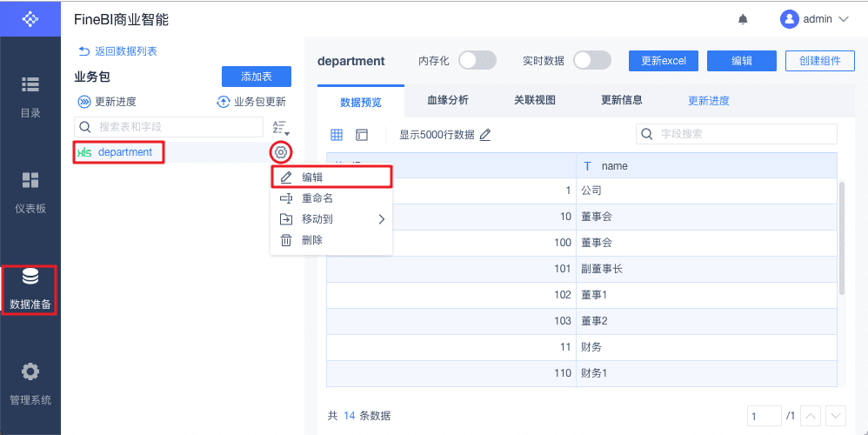
Task: Toggle the 实时数据 switch
Action: 591,60
